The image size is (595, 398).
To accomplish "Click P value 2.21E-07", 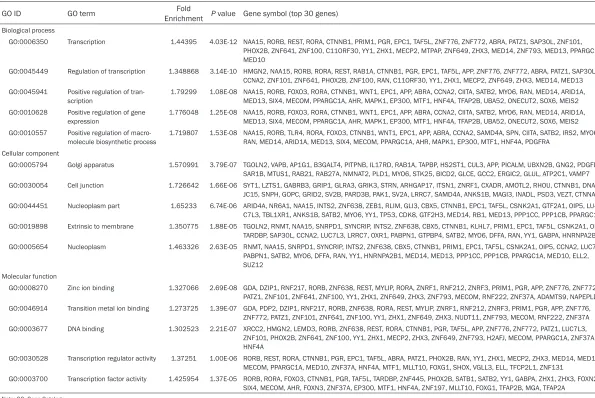I will pyautogui.click(x=223, y=329).
